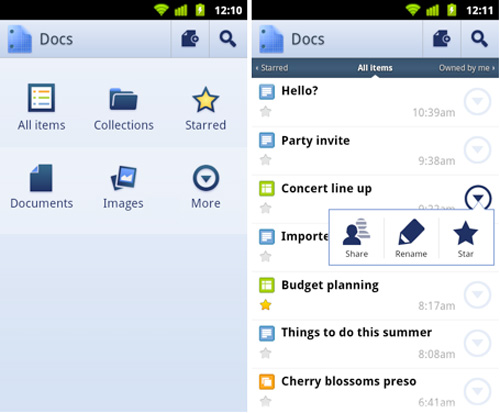This screenshot has width=500, height=413.
Task: Select Share in the popup menu
Action: pos(356,238)
